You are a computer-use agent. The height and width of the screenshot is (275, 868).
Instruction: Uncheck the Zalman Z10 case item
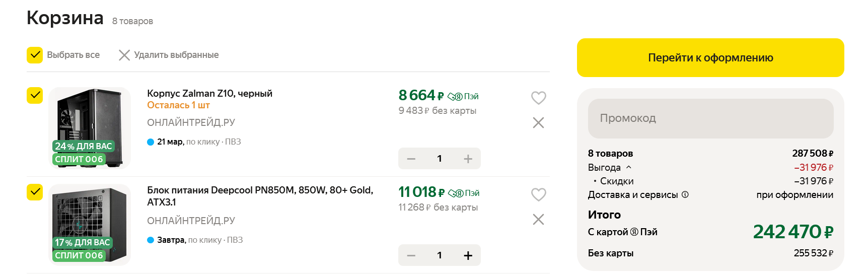coord(35,95)
